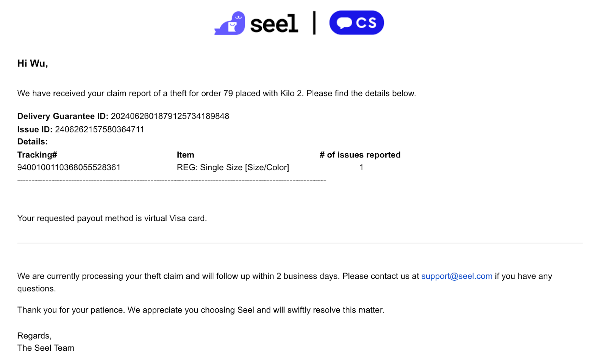The image size is (606, 364).
Task: Click the tracking number 9400100110368055528361
Action: click(x=69, y=167)
